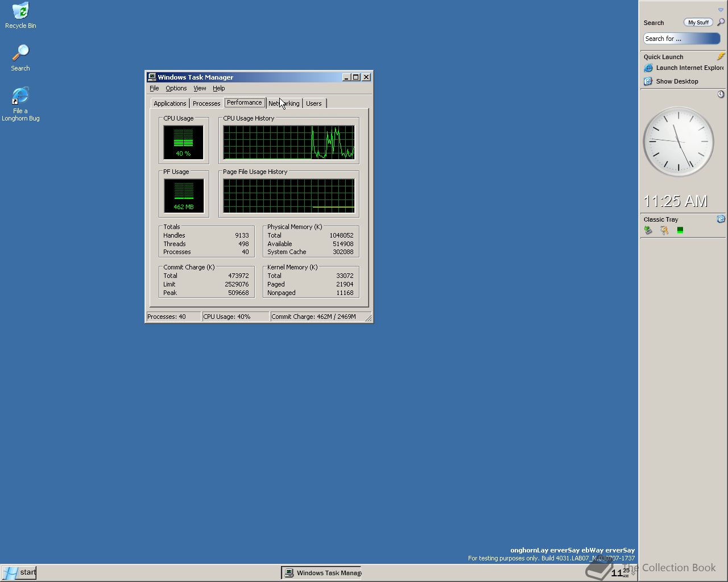The height and width of the screenshot is (582, 728).
Task: Click the Show Desktop icon in Quick Launch
Action: tap(648, 81)
